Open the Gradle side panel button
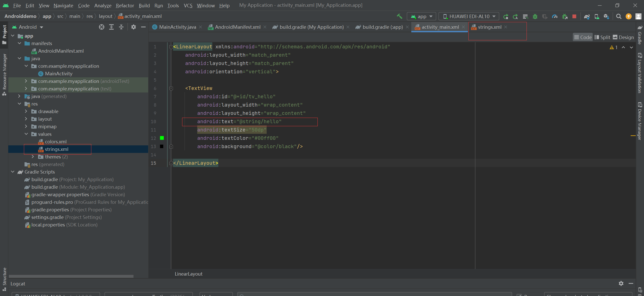The height and width of the screenshot is (296, 644). click(x=640, y=35)
